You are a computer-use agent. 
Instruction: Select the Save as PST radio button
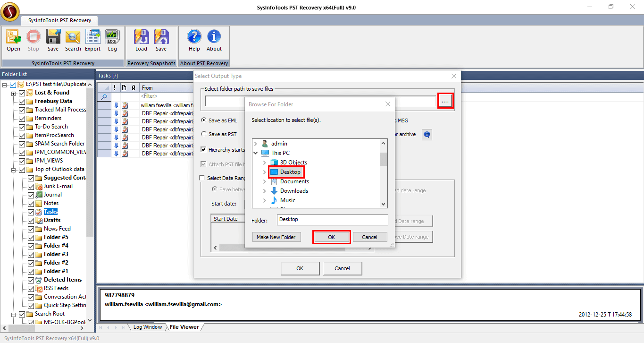[203, 134]
